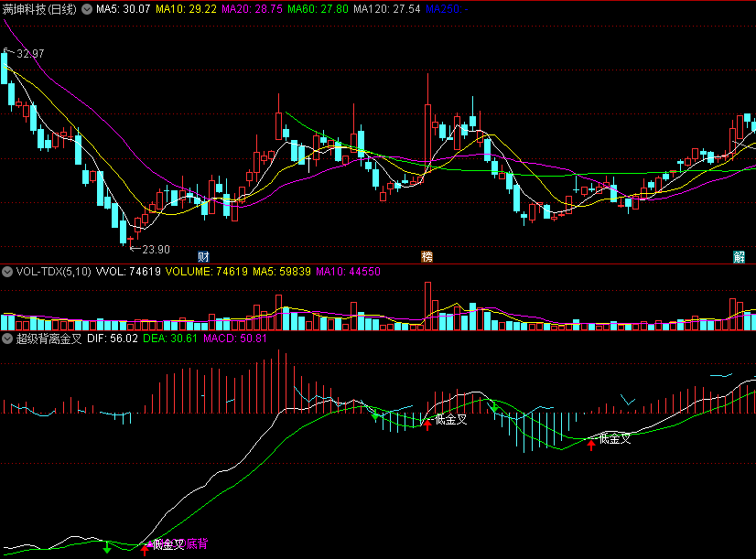Select the 超级背离金叉 indicator name
The width and height of the screenshot is (756, 559).
tap(49, 339)
